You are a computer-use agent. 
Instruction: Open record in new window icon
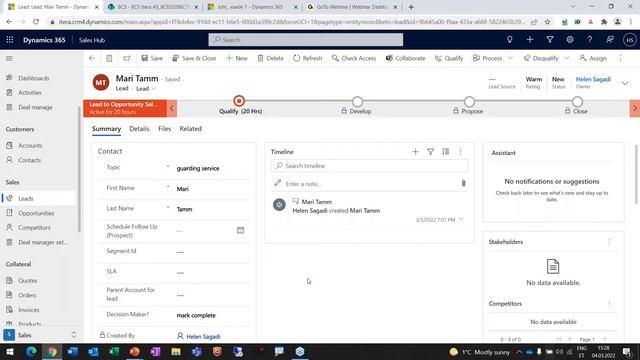coord(127,58)
